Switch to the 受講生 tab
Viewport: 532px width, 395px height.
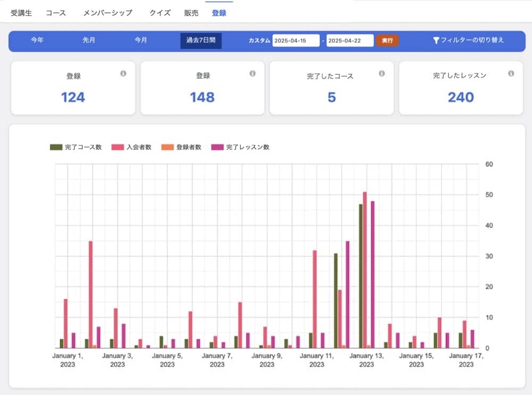21,13
